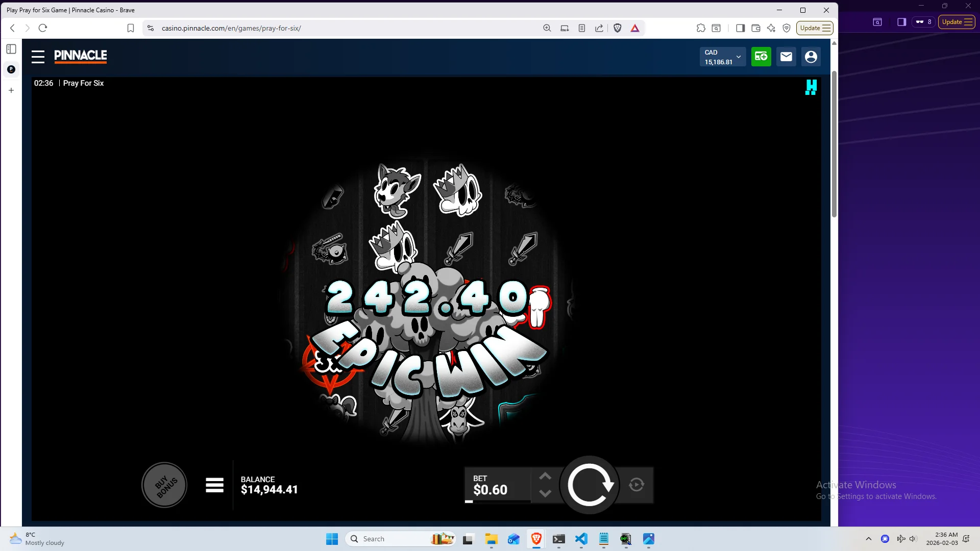This screenshot has width=980, height=551.
Task: Open volume control in system tray
Action: [913, 539]
